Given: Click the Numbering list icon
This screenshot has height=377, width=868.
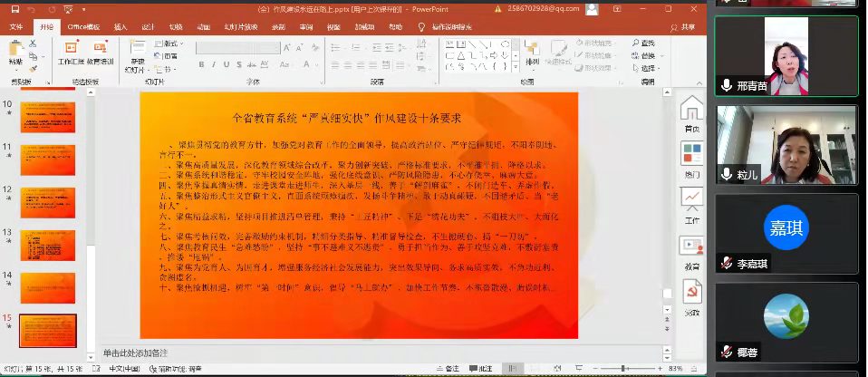Looking at the screenshot, I should [x=354, y=49].
